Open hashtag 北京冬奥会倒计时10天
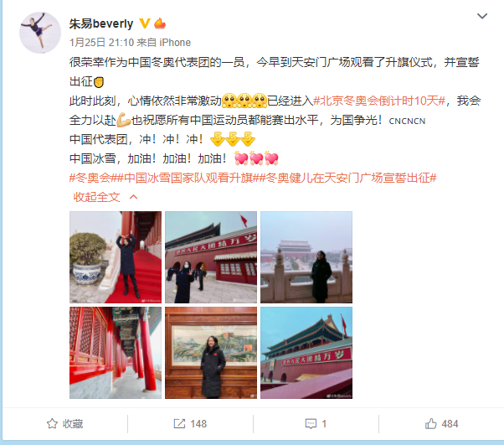The image size is (504, 445). click(x=379, y=101)
